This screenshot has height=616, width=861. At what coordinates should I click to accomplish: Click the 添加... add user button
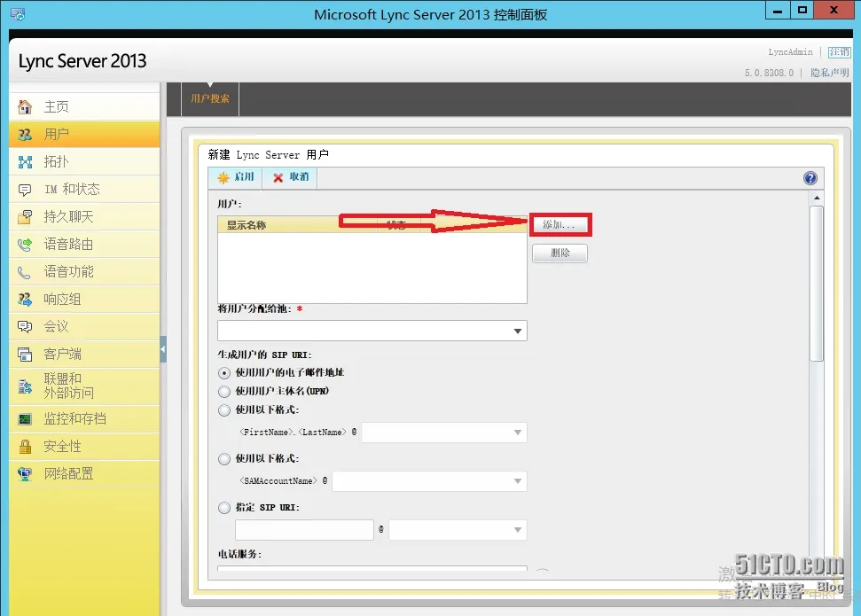pos(560,225)
